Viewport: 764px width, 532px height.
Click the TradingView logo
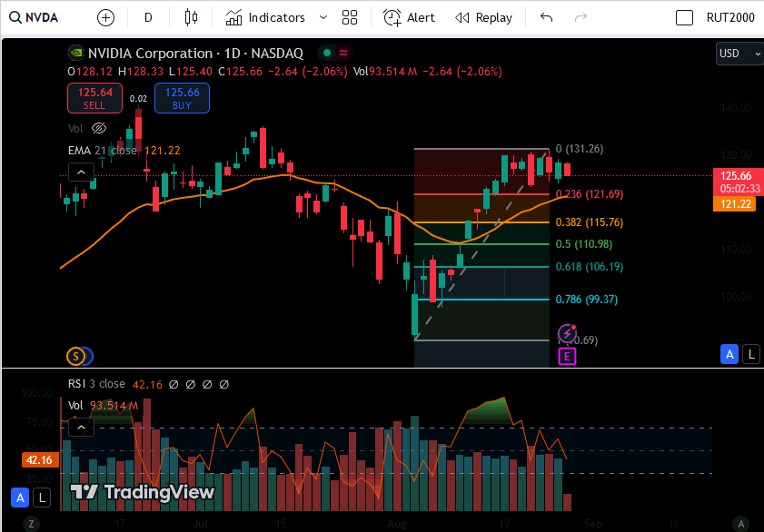pos(143,492)
